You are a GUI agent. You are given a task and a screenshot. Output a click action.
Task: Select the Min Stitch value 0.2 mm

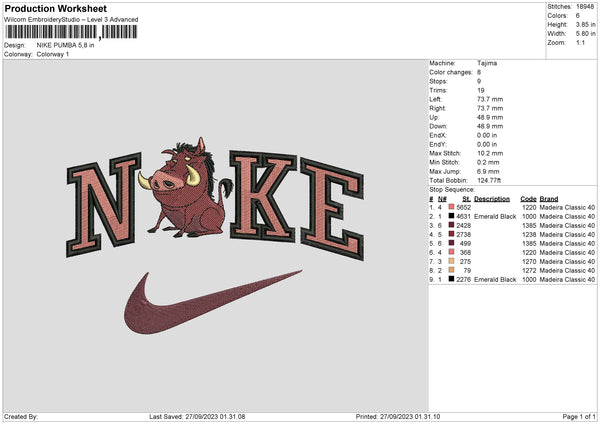coord(488,162)
